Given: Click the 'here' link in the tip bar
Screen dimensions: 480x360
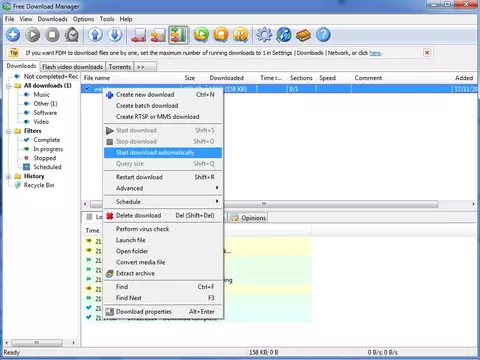Looking at the screenshot, I should [x=375, y=53].
